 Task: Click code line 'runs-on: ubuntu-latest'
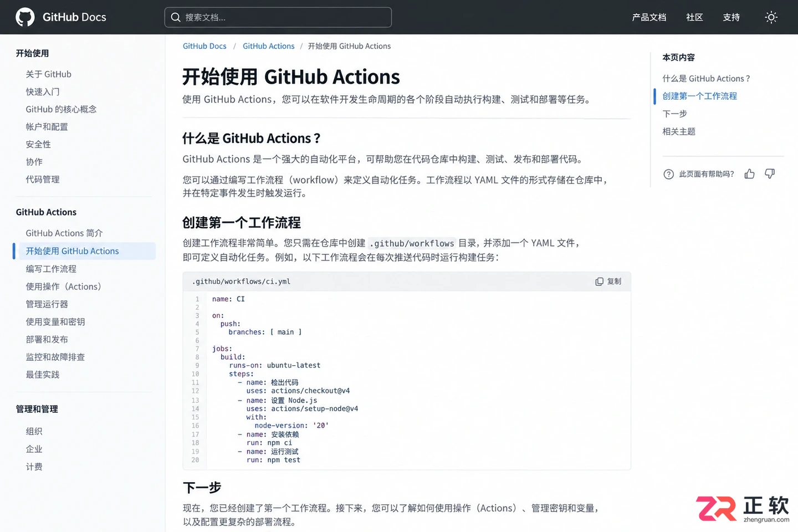[275, 366]
